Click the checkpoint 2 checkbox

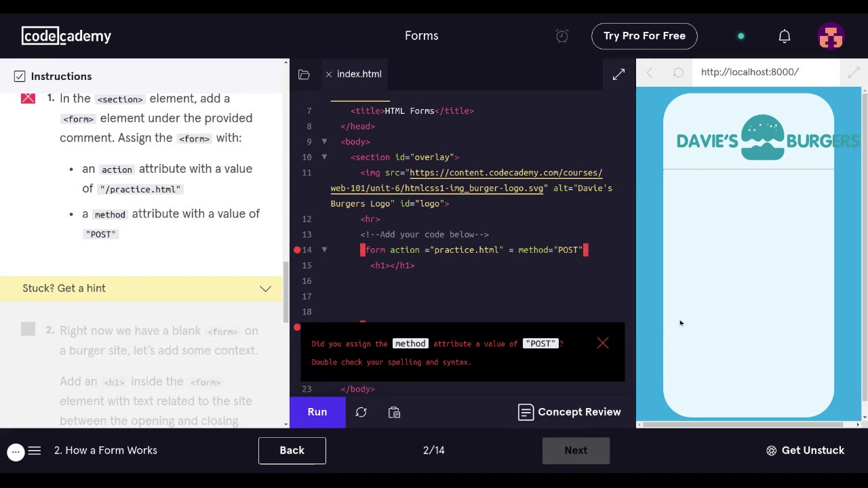28,329
